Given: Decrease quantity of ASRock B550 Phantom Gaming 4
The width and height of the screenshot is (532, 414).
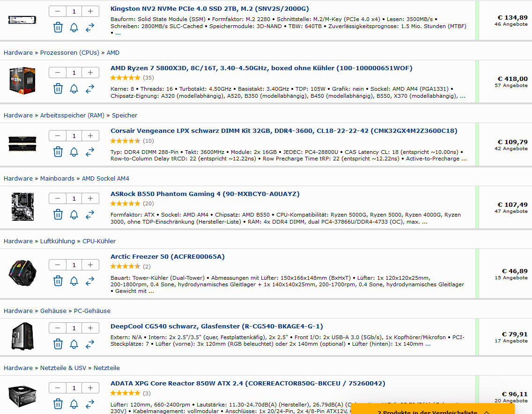Looking at the screenshot, I should coord(57,198).
